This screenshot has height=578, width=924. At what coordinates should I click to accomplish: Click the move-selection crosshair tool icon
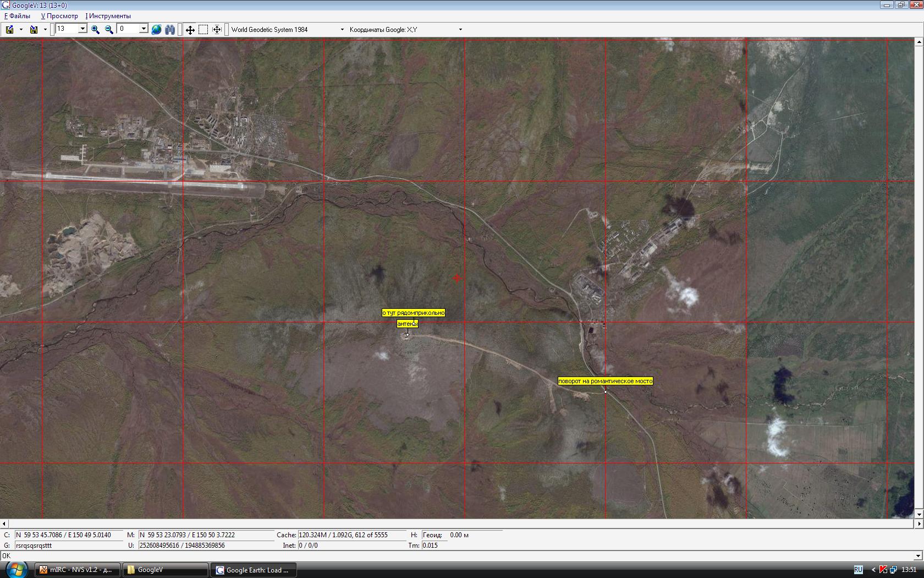tap(217, 30)
